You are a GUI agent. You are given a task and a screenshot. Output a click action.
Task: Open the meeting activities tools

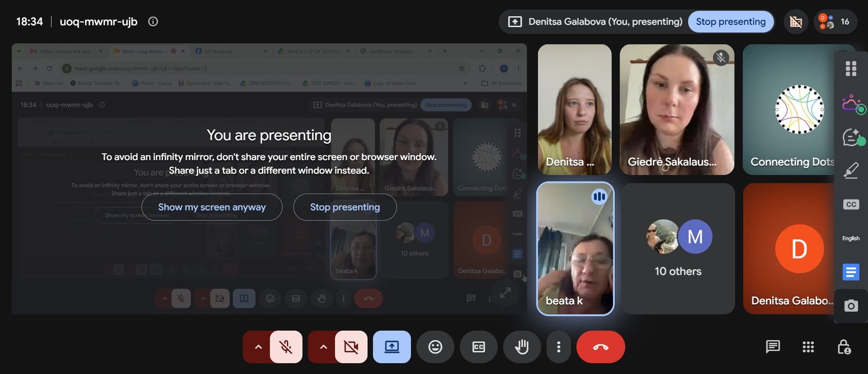tap(808, 347)
